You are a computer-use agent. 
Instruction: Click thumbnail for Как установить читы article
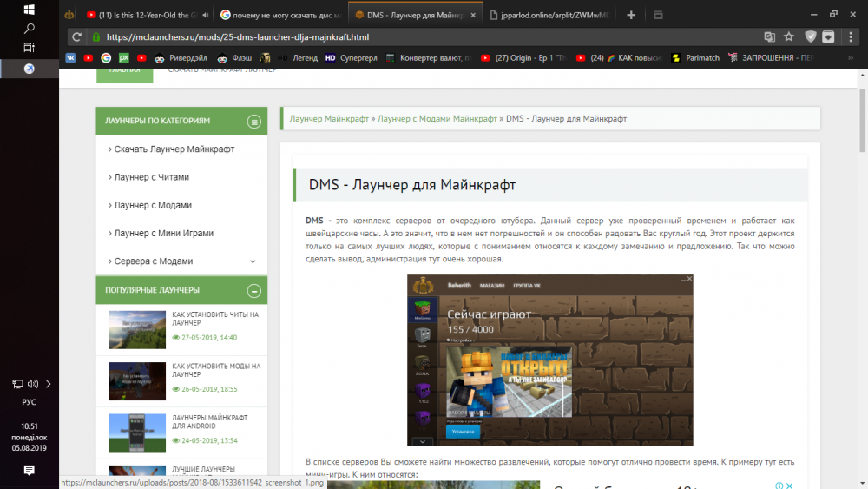[x=137, y=329]
